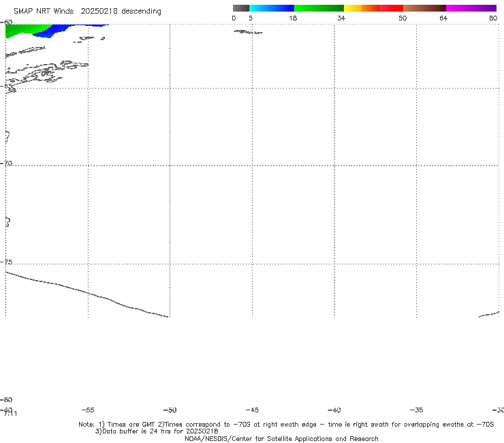
Task: Click the latitude label "-65"
Action: [6, 86]
